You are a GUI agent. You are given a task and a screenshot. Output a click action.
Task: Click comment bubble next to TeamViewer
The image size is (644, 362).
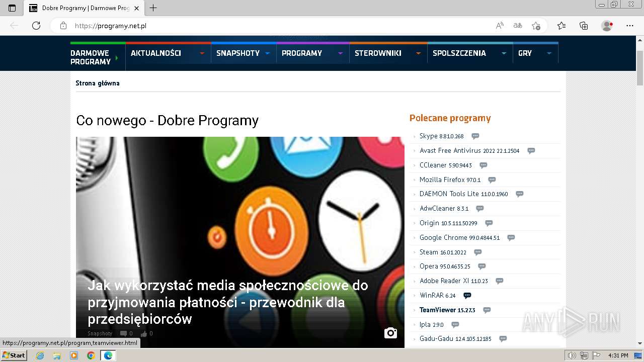coord(487,310)
